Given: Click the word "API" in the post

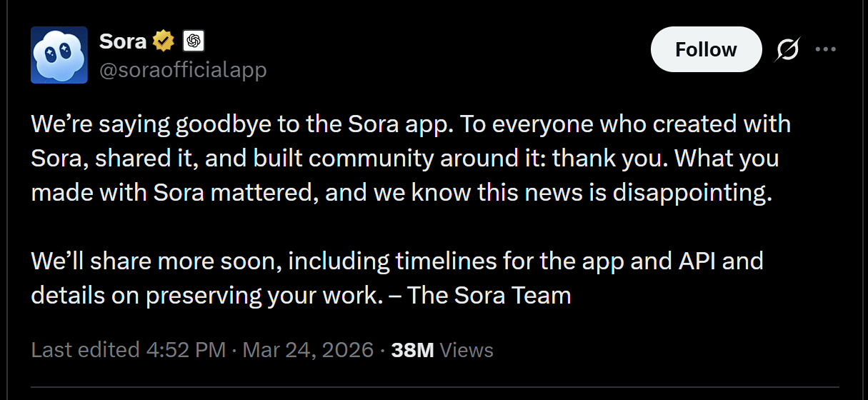Looking at the screenshot, I should (694, 261).
